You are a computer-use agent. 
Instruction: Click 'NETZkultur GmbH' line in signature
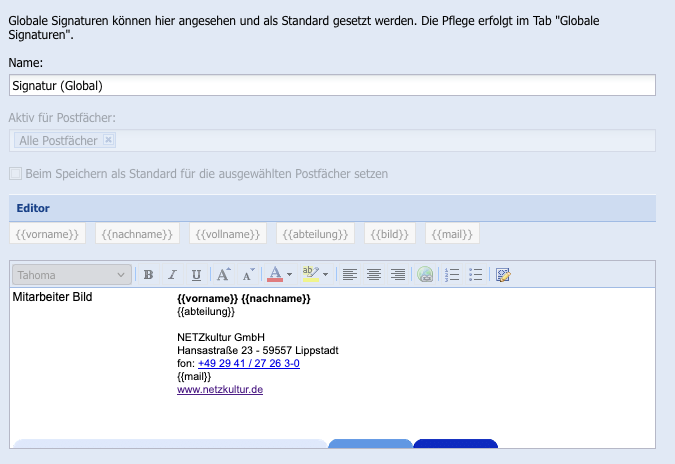(x=221, y=337)
